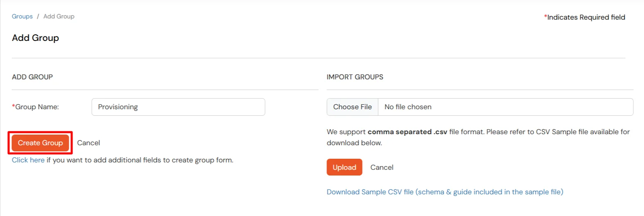Follow the 'Click here' additional fields link
The height and width of the screenshot is (216, 644).
coord(28,160)
